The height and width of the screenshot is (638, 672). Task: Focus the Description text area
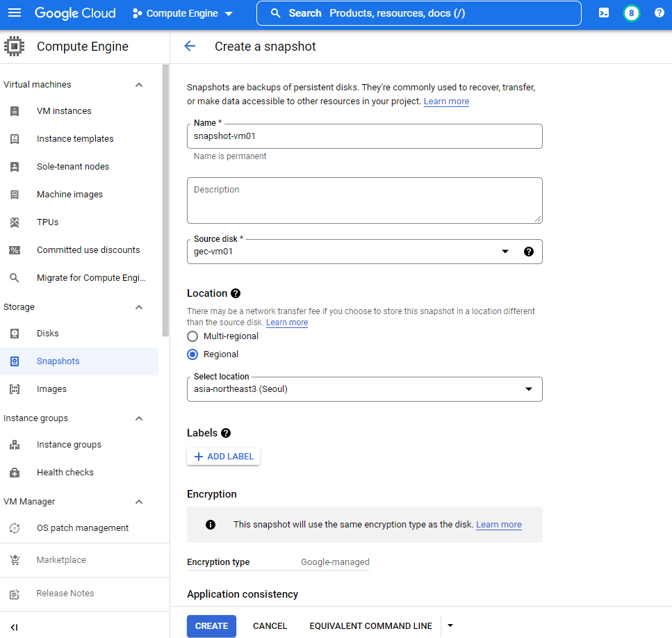pos(364,201)
